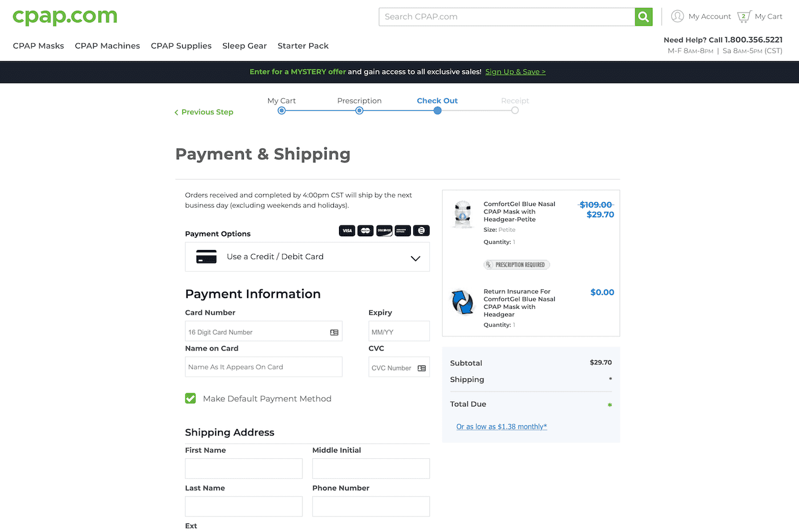799x532 pixels.
Task: Open the My Cart shopping cart icon
Action: pyautogui.click(x=744, y=17)
